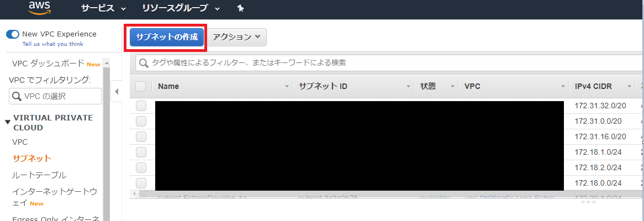Open the Tell us what you think link
This screenshot has height=221, width=644.
(x=52, y=44)
